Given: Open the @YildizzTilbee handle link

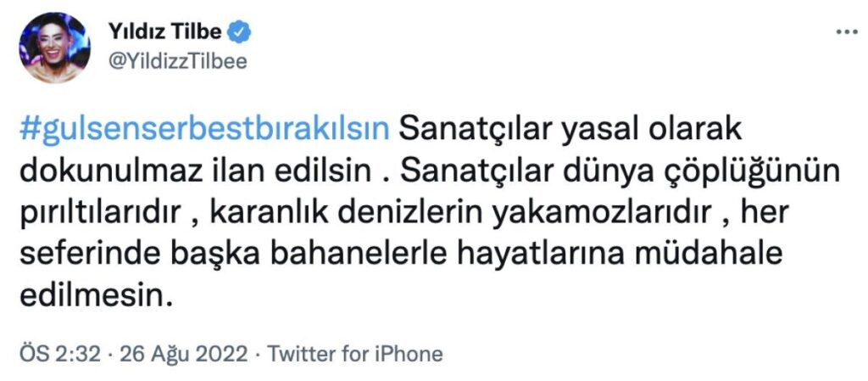Looking at the screenshot, I should [x=178, y=61].
